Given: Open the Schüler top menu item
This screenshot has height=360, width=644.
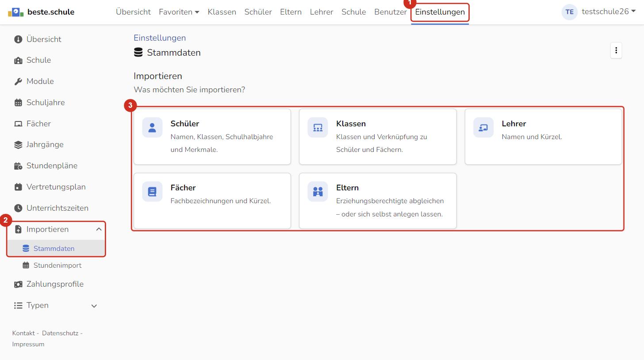Looking at the screenshot, I should coord(258,12).
